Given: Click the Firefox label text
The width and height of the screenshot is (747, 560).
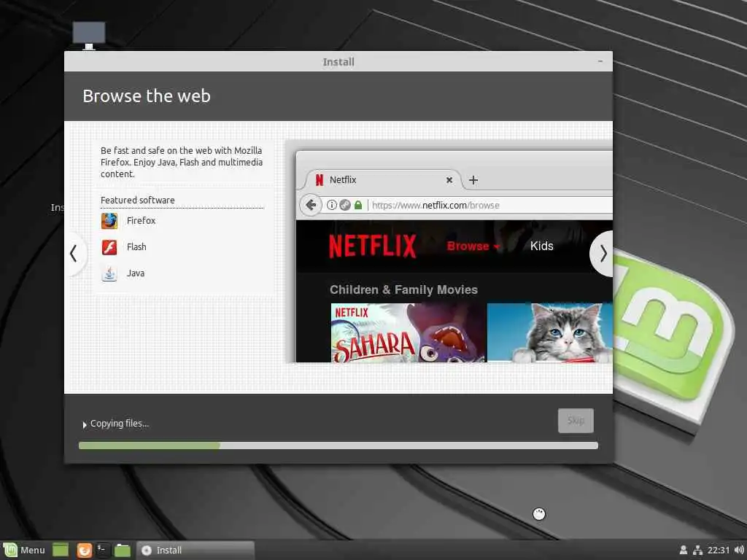Looking at the screenshot, I should point(141,221).
